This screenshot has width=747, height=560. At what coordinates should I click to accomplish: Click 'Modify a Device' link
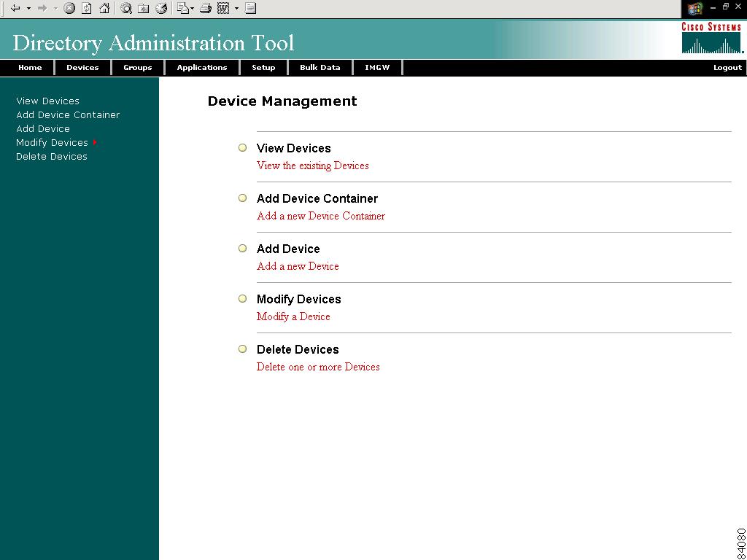point(293,316)
